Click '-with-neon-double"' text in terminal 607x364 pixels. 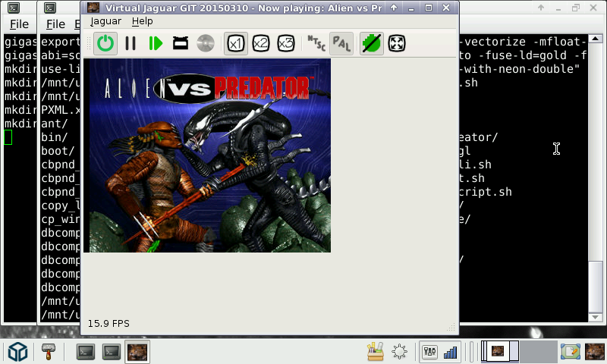(x=520, y=69)
